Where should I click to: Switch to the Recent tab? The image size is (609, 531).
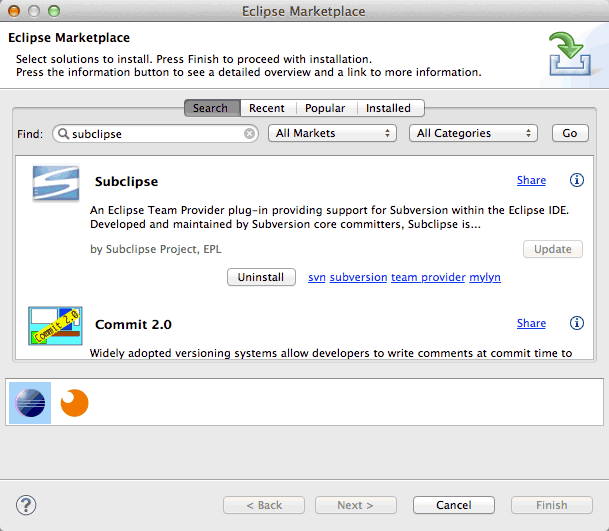[268, 108]
